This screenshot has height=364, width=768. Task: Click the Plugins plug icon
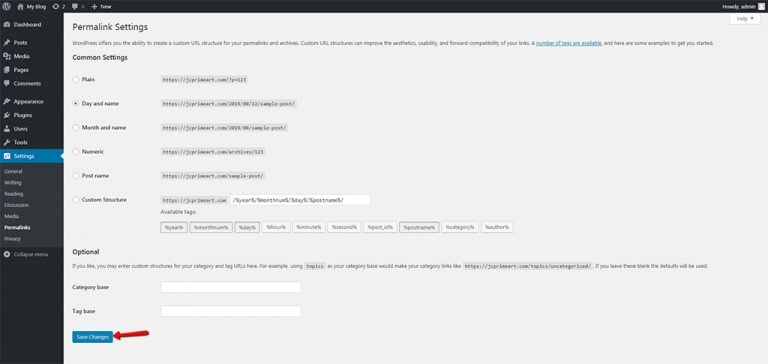coord(7,115)
